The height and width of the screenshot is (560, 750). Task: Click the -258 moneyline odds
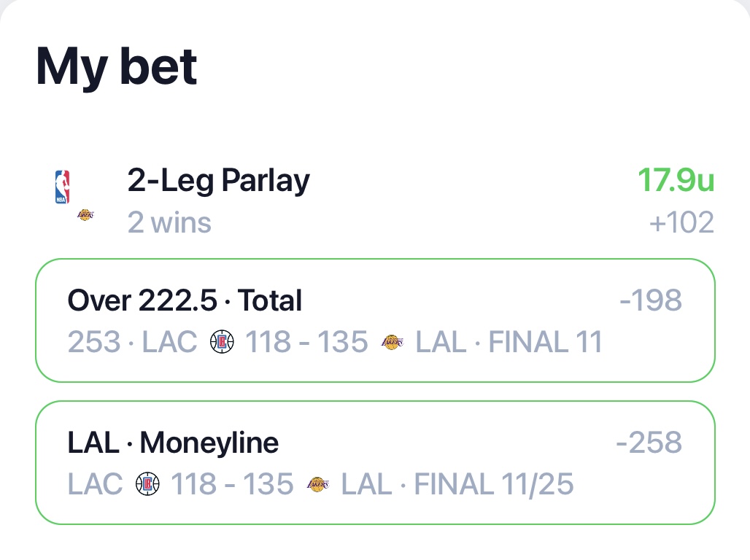click(649, 442)
